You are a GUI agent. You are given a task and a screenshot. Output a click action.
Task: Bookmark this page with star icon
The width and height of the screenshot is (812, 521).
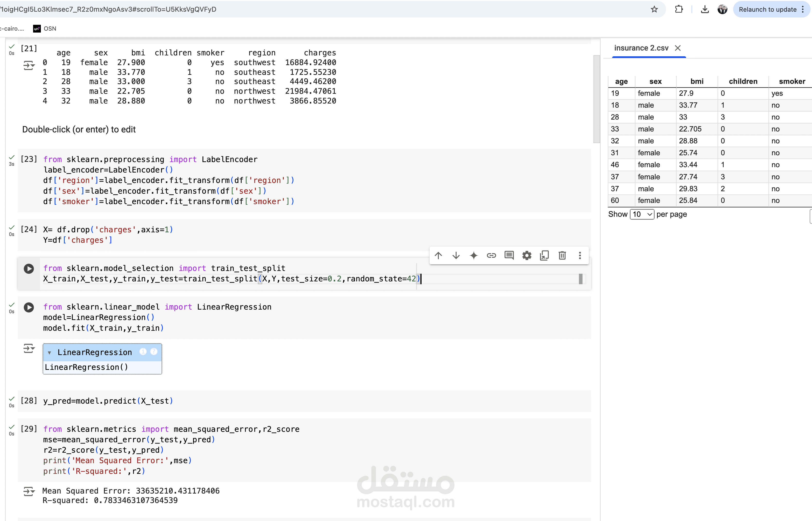tap(654, 9)
